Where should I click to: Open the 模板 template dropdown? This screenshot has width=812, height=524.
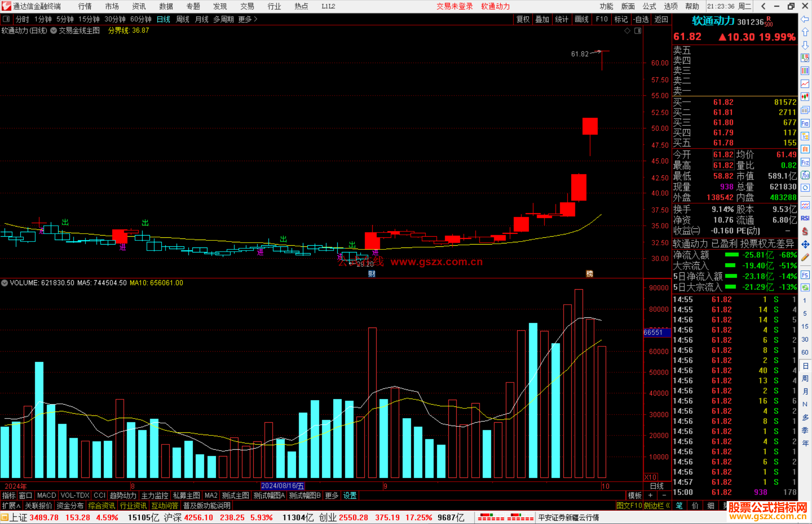(x=635, y=495)
